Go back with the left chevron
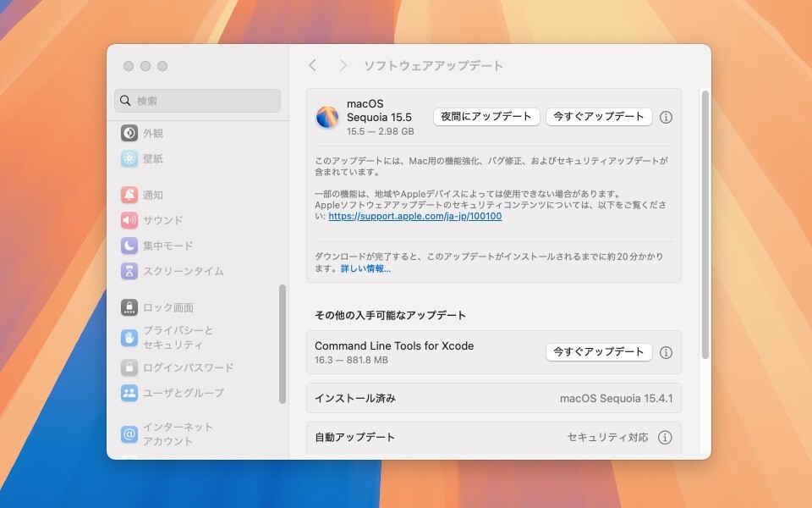The image size is (812, 508). (312, 65)
